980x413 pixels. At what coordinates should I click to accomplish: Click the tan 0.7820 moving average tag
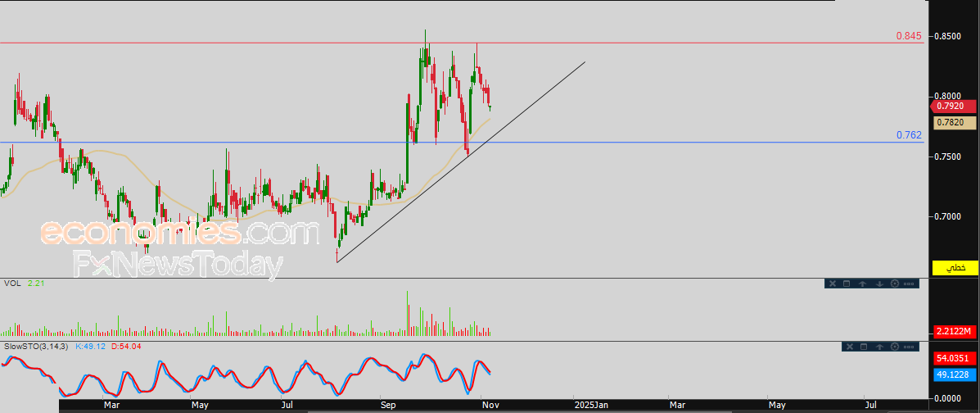coord(954,122)
